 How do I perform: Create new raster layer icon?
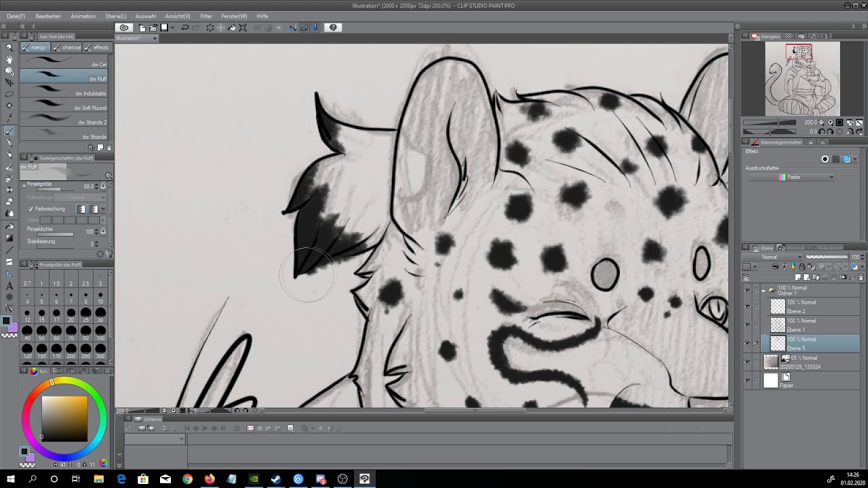[x=798, y=277]
